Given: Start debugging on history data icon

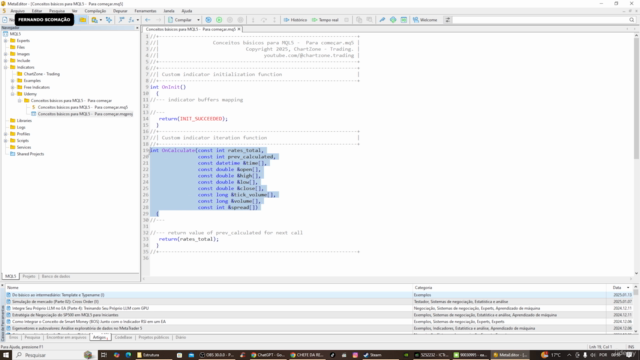Looking at the screenshot, I should 208,20.
